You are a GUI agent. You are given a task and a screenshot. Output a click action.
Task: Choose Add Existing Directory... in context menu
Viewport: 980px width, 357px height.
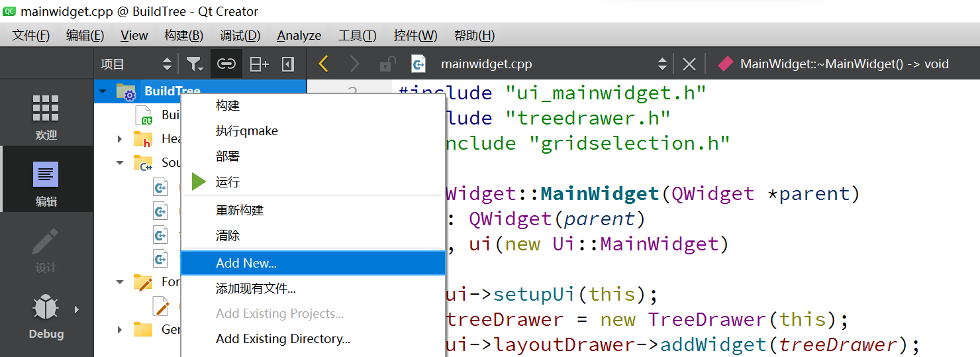313,338
